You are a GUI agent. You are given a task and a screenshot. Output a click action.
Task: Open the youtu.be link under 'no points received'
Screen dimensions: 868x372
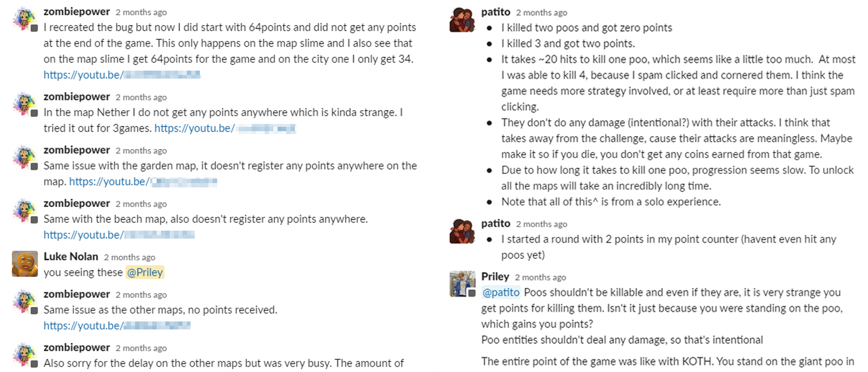coord(117,326)
